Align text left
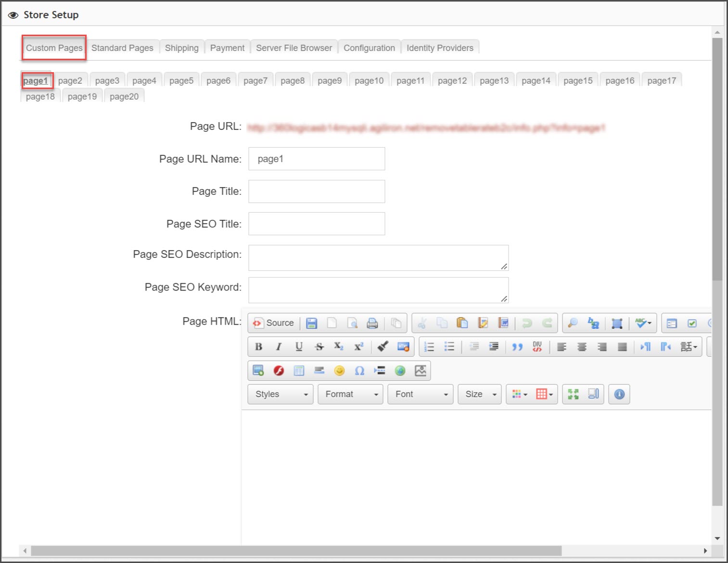 tap(562, 346)
